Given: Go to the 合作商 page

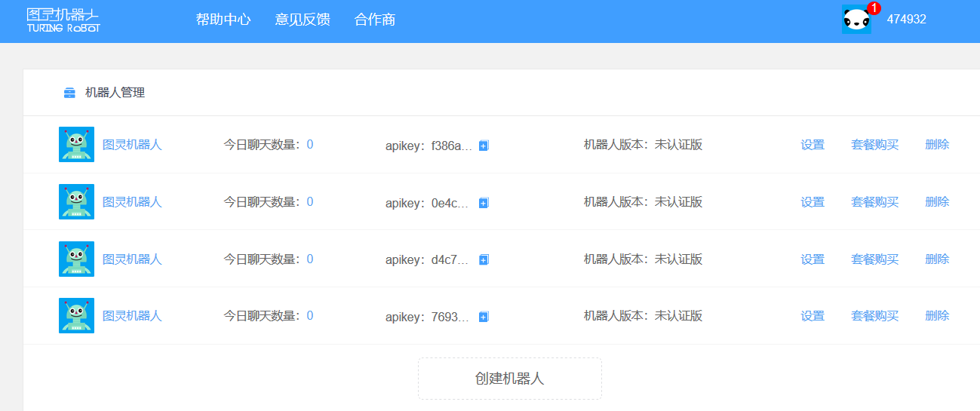Looking at the screenshot, I should 375,20.
